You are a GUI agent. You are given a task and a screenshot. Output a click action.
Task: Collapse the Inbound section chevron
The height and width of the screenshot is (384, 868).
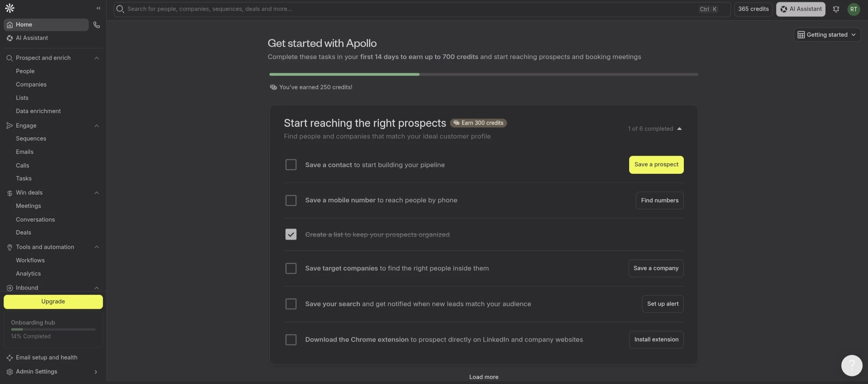click(97, 288)
